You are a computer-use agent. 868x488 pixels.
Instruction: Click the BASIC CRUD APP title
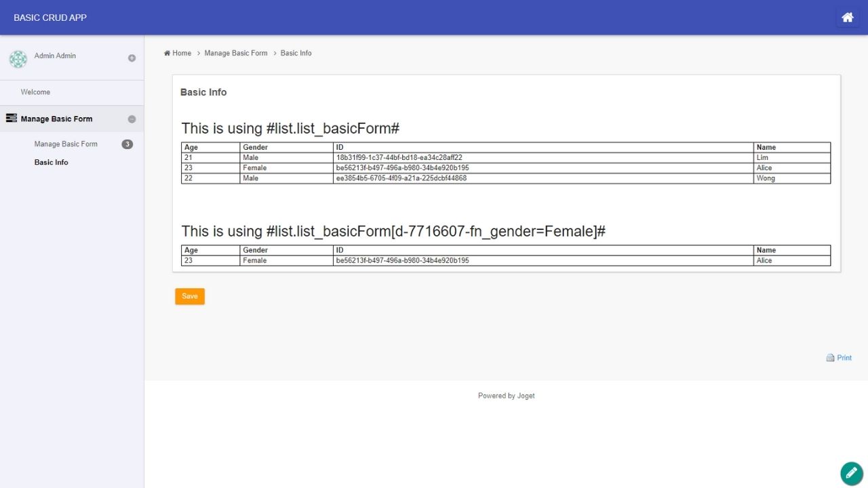coord(50,18)
